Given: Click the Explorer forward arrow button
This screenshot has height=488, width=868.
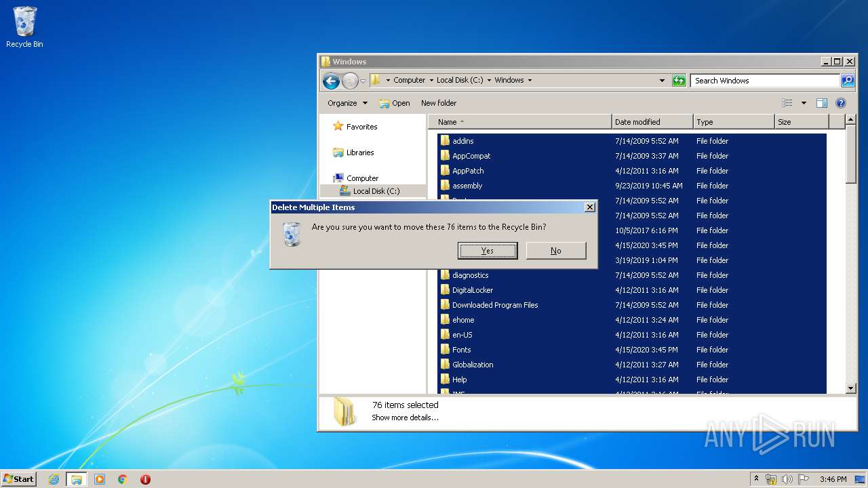Looking at the screenshot, I should 350,81.
